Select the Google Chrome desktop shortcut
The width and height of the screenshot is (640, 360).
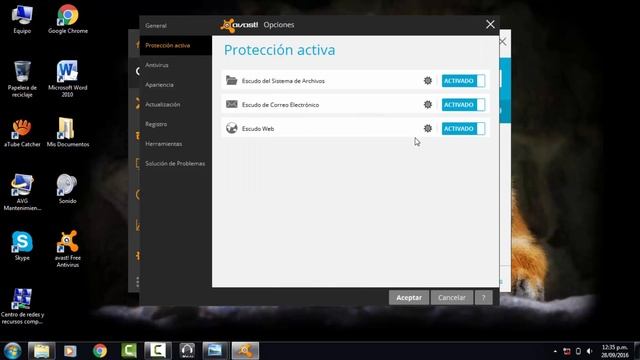(68, 19)
